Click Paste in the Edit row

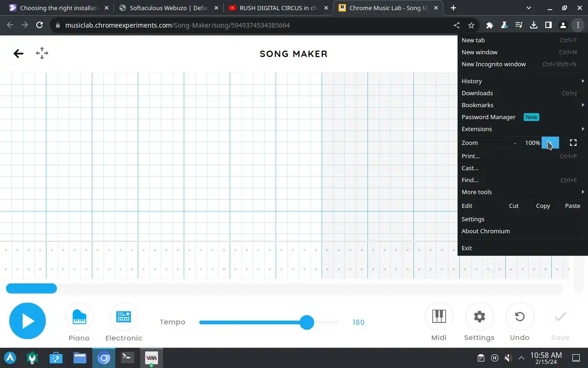[x=572, y=206]
